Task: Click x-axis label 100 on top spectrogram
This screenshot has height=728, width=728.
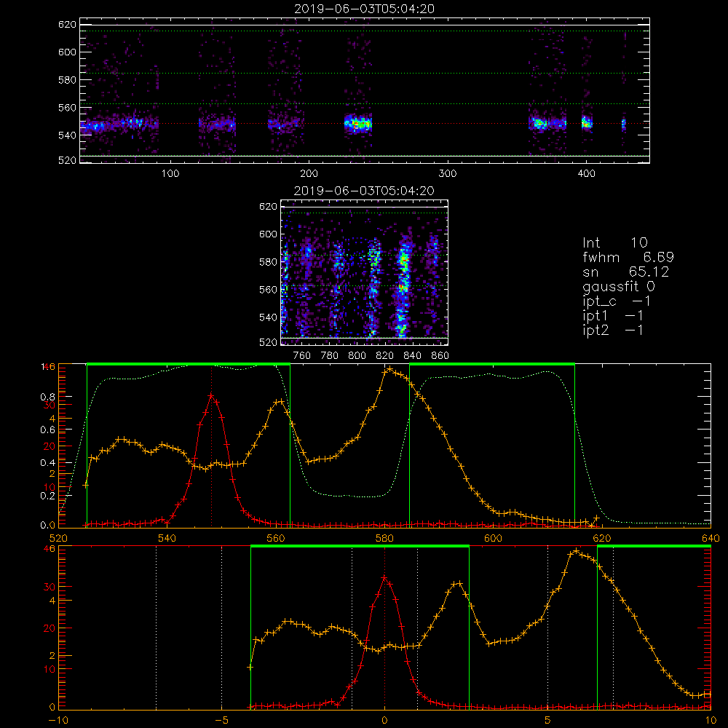Action: [x=170, y=174]
